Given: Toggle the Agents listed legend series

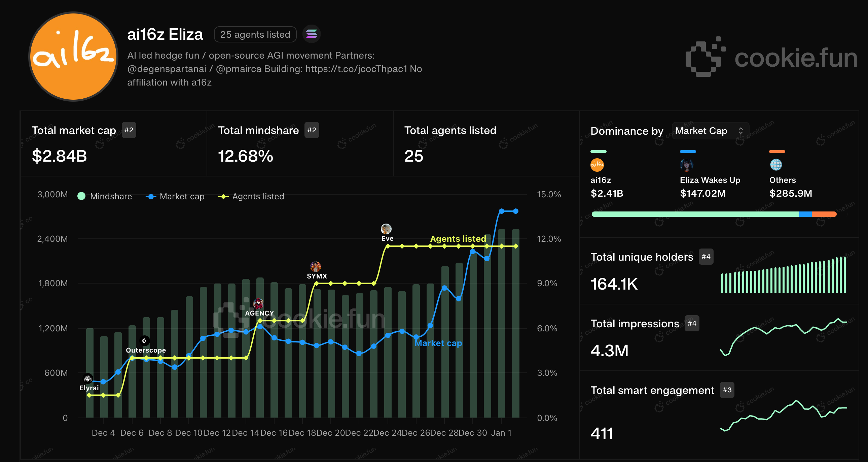Looking at the screenshot, I should tap(251, 196).
